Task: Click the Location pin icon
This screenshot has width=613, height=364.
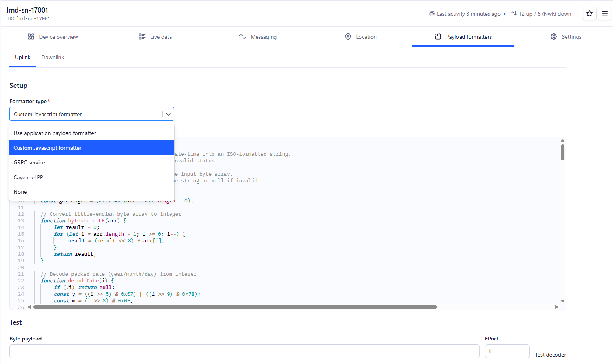Action: click(x=348, y=37)
